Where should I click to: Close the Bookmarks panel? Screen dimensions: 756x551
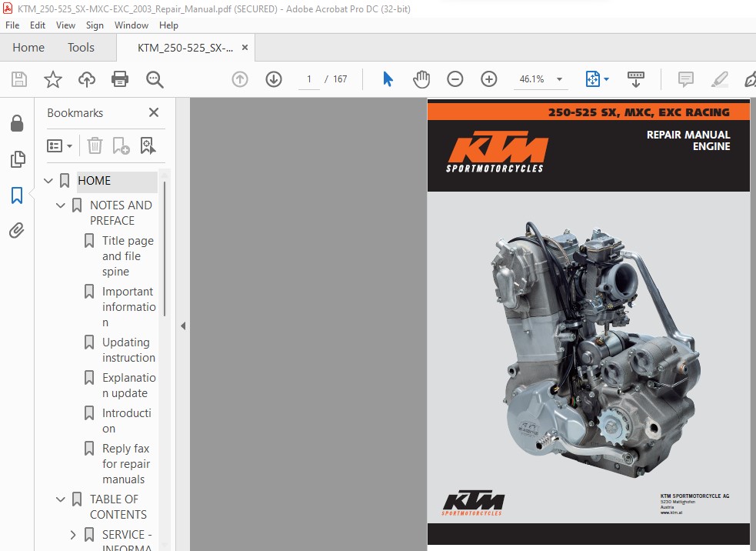[x=154, y=112]
